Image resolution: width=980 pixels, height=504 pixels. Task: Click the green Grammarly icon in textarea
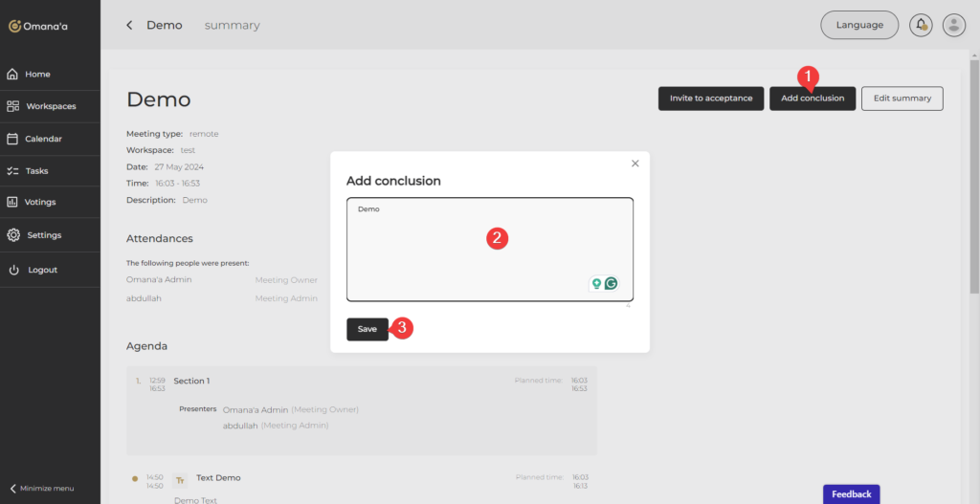(x=611, y=283)
